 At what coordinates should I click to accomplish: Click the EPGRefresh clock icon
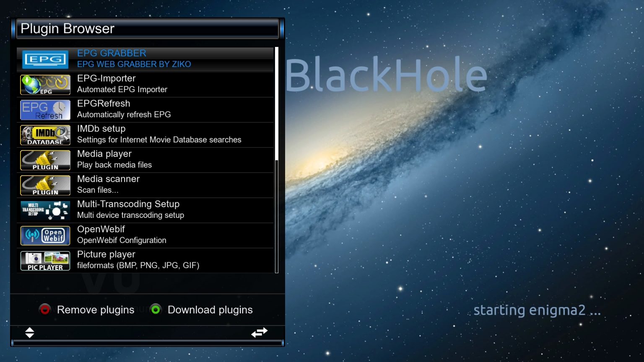[x=45, y=110]
